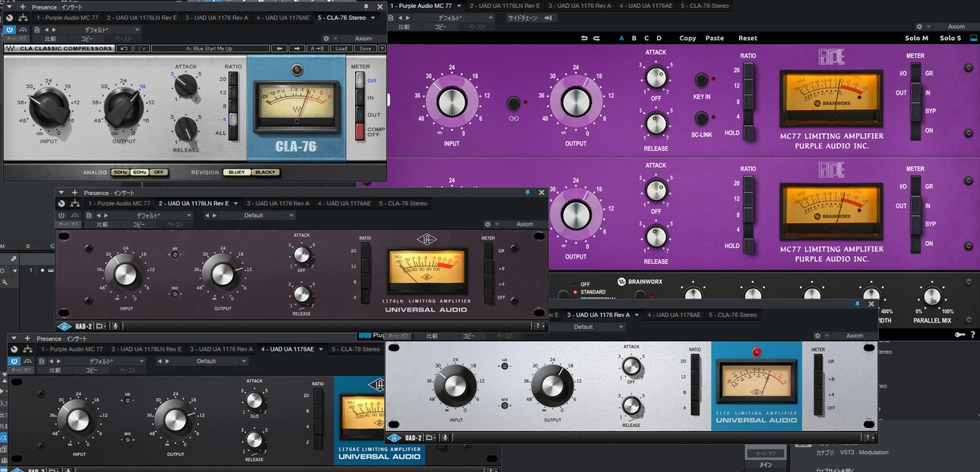Click microphone icon in 1176 Rev A bar
Viewport: 980px width, 472px height.
[444, 437]
